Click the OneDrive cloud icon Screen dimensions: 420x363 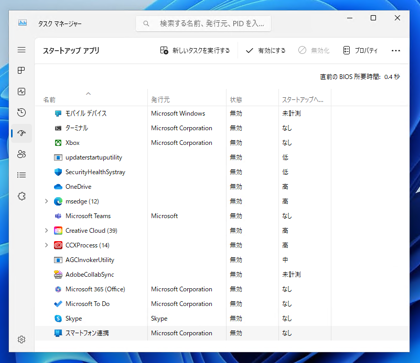click(58, 187)
